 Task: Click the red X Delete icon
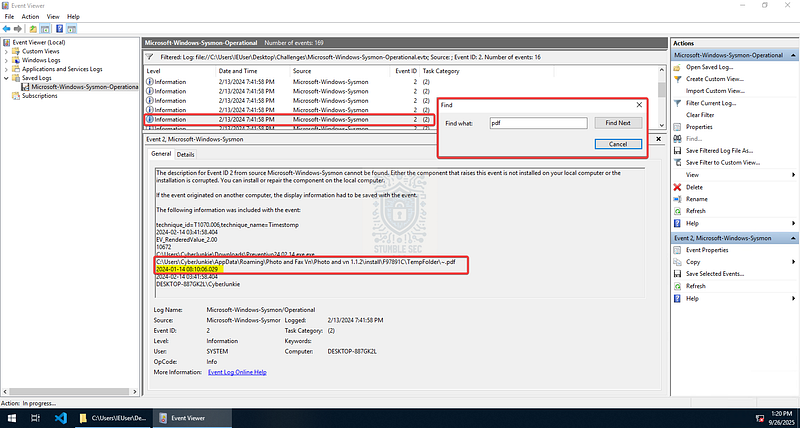coord(677,187)
